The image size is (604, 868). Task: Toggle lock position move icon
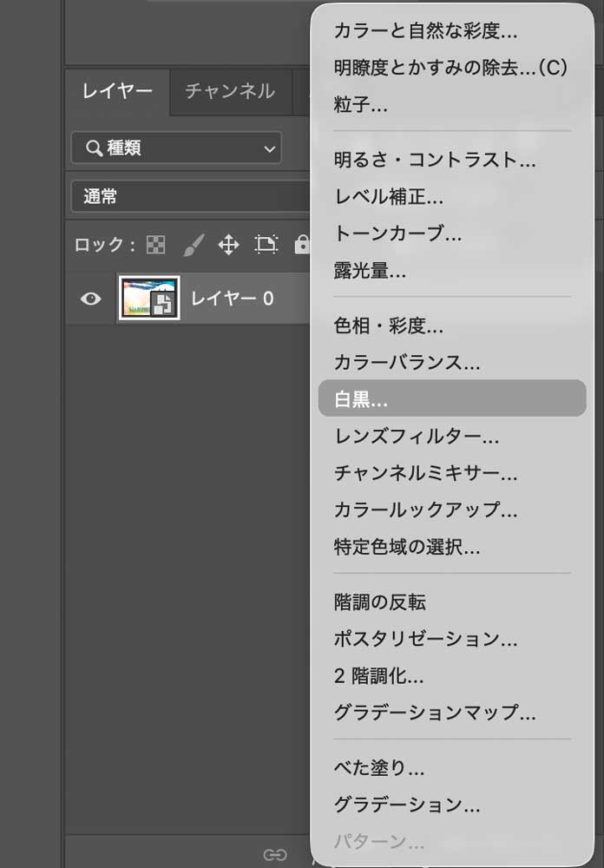(228, 244)
